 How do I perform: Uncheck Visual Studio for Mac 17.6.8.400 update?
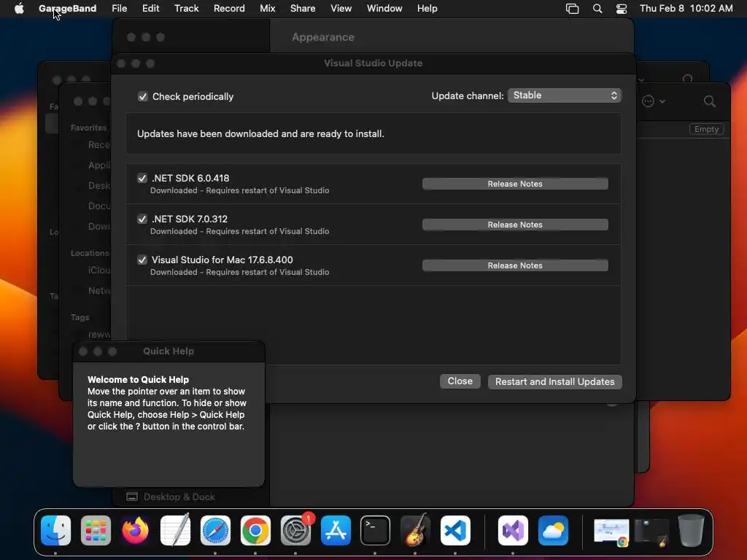(142, 260)
